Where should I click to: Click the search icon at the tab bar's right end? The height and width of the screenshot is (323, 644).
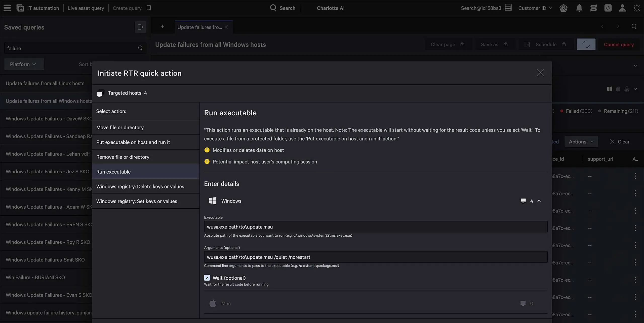[x=634, y=26]
